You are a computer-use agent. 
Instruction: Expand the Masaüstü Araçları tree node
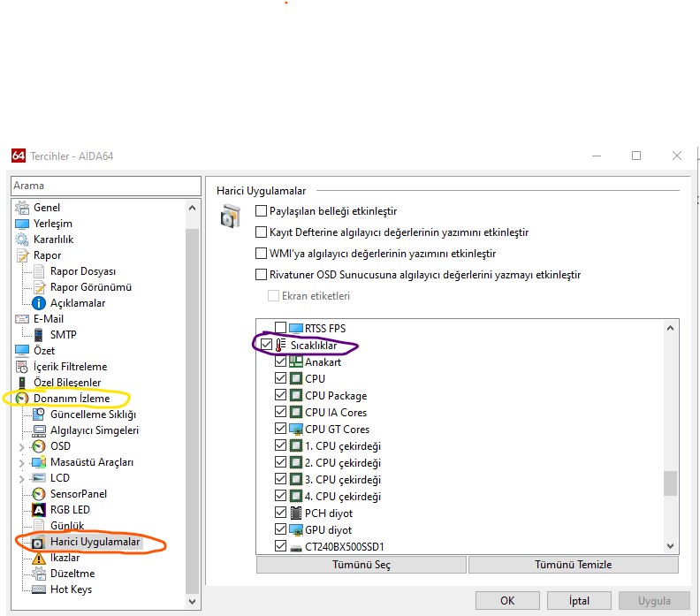[x=21, y=463]
